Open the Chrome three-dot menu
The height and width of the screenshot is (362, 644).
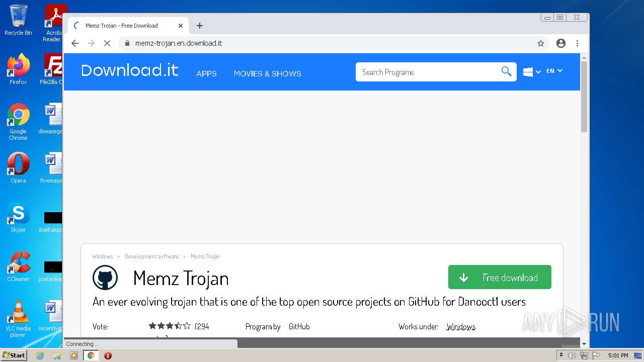click(577, 43)
